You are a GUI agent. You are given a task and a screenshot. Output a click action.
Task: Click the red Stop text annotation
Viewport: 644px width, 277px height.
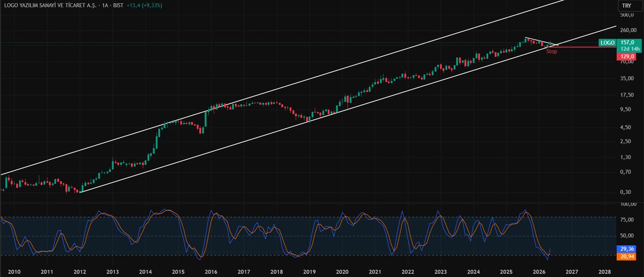coord(552,52)
